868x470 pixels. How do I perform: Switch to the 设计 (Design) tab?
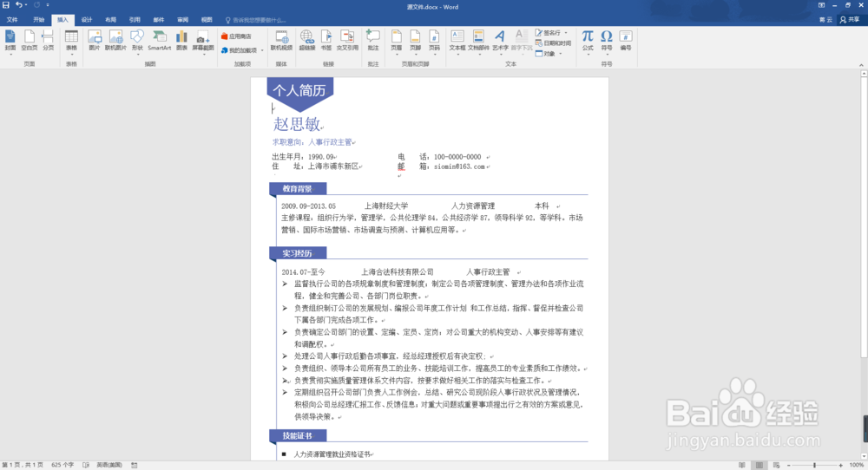coord(87,20)
